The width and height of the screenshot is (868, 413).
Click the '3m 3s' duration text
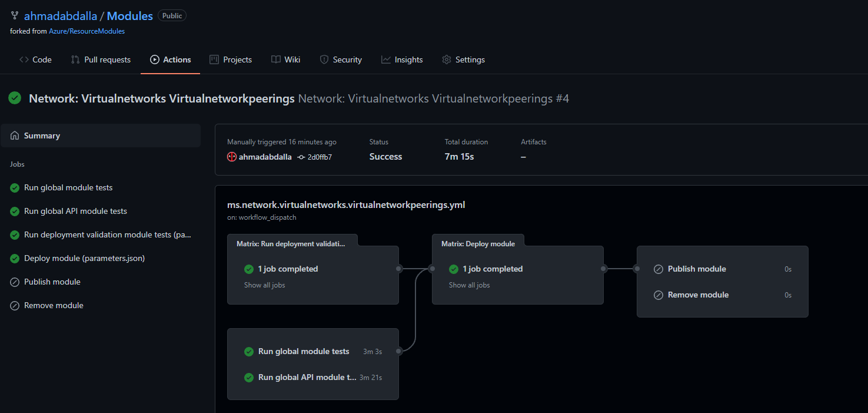coord(373,352)
